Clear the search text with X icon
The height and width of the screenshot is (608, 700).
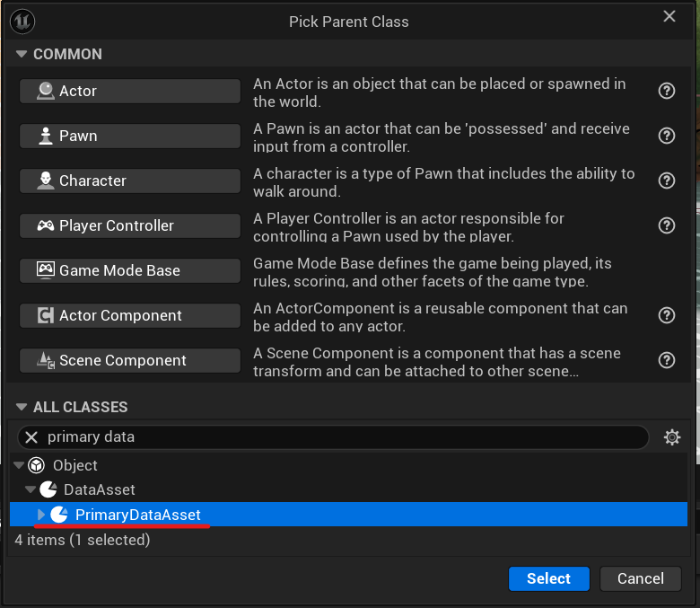click(x=31, y=437)
